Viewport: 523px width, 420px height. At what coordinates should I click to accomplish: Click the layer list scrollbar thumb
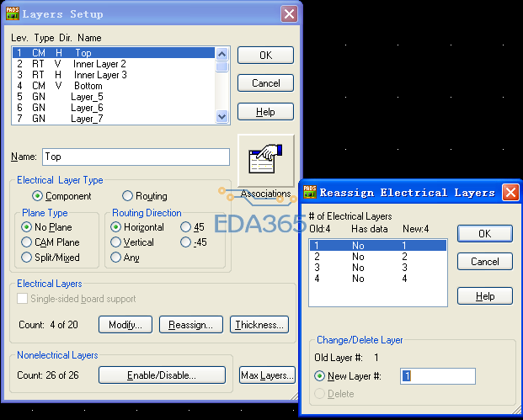[x=222, y=66]
